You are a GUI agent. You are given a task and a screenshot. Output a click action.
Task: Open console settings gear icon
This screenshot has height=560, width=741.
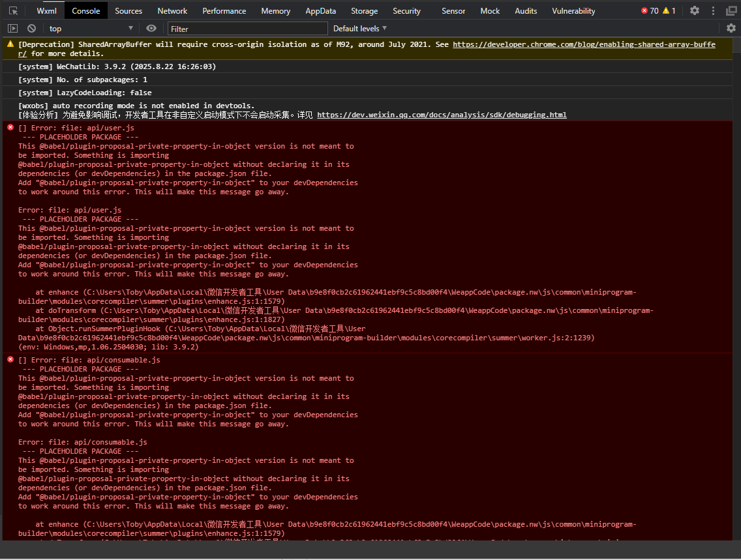731,29
